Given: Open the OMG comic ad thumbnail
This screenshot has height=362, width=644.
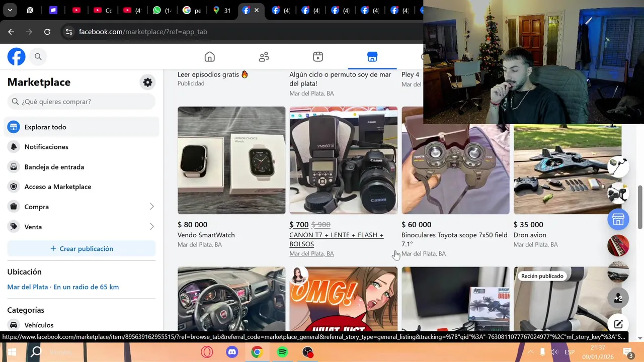Looking at the screenshot, I should [343, 298].
